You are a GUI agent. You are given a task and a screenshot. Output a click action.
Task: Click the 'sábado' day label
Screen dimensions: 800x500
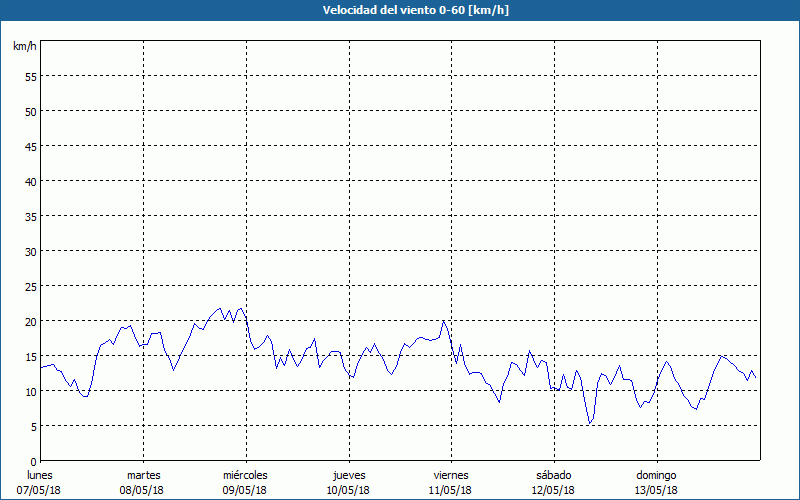(554, 475)
